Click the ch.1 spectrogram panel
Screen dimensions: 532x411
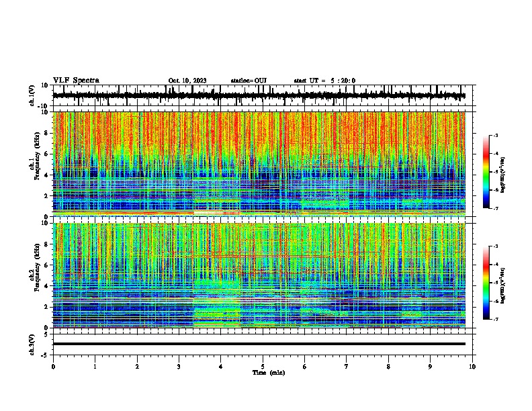[x=259, y=164]
